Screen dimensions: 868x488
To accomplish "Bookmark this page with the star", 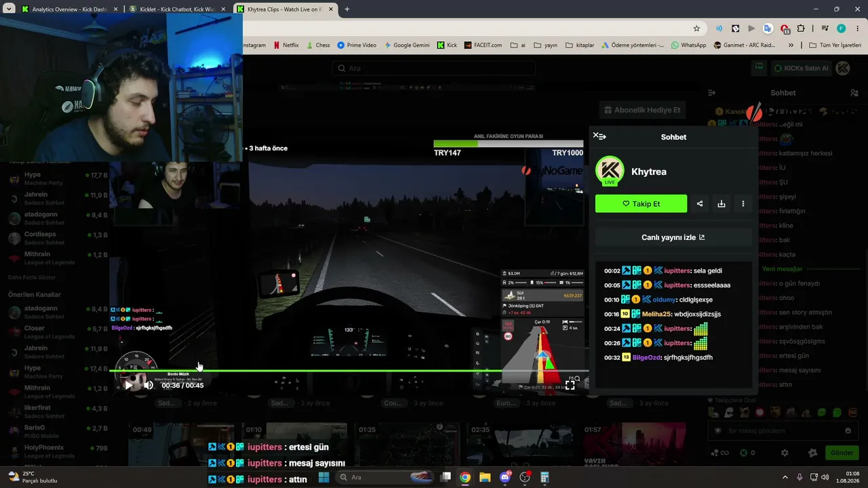I will [x=696, y=28].
